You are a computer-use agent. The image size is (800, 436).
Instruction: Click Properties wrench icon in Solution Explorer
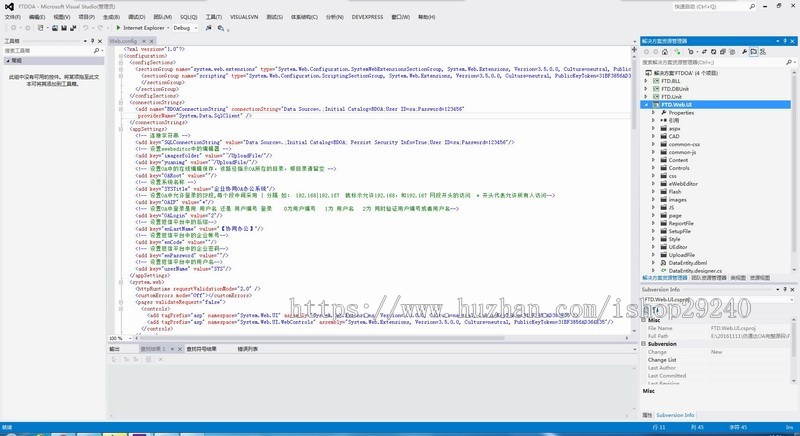[x=744, y=52]
